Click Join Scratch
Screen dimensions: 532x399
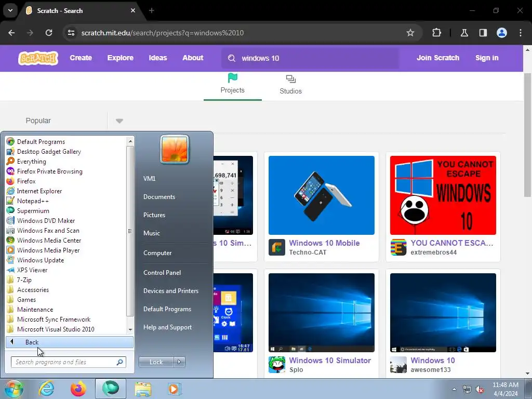(437, 58)
